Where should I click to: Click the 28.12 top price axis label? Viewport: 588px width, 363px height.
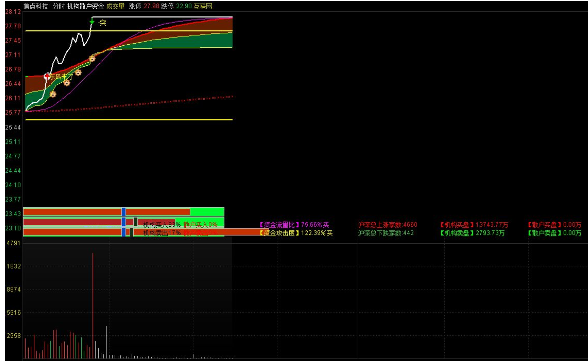pyautogui.click(x=13, y=12)
